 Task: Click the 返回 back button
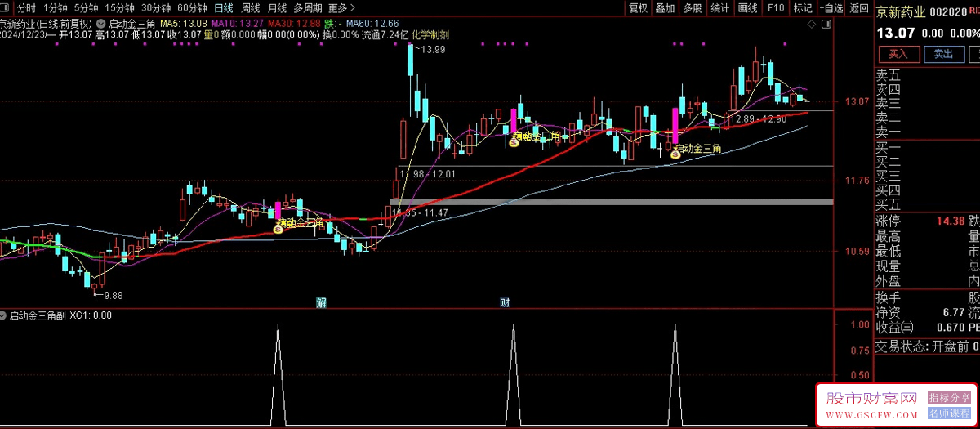tap(858, 8)
